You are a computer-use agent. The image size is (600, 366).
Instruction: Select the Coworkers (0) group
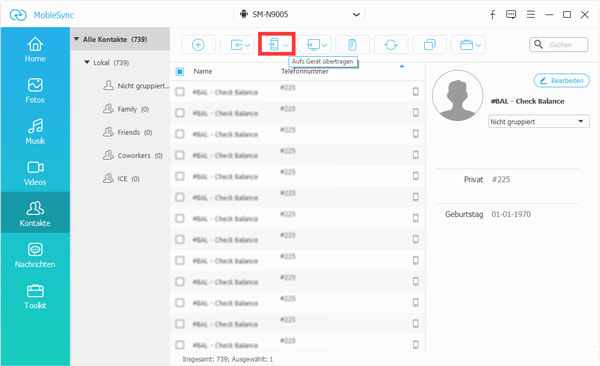pos(133,155)
